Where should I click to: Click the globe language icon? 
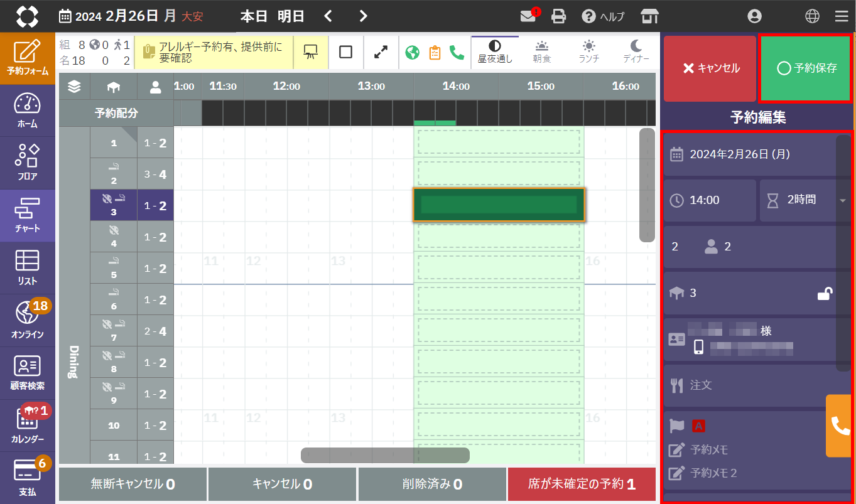(811, 16)
